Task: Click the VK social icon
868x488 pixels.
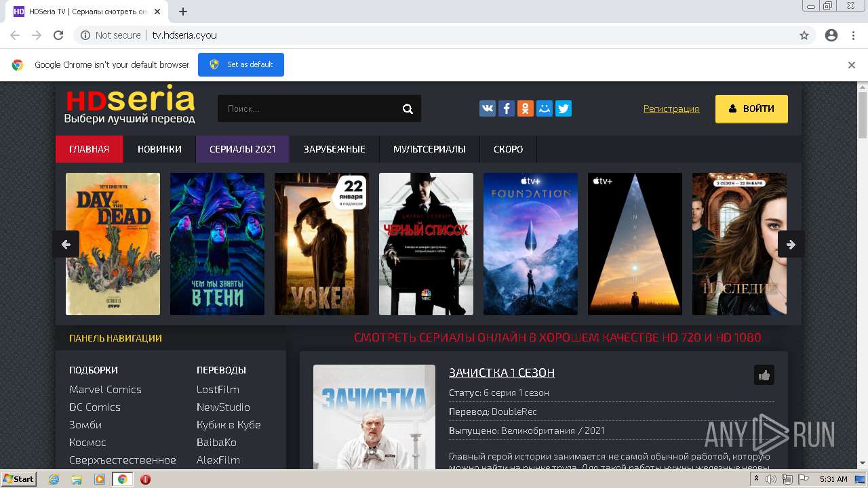Action: pos(488,108)
